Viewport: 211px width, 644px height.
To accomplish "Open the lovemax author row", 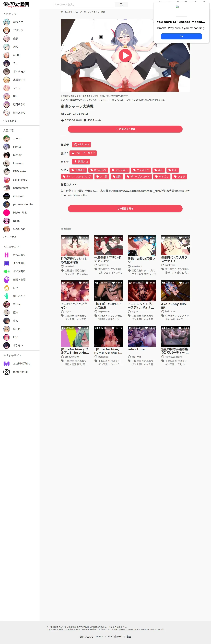I will (20, 163).
